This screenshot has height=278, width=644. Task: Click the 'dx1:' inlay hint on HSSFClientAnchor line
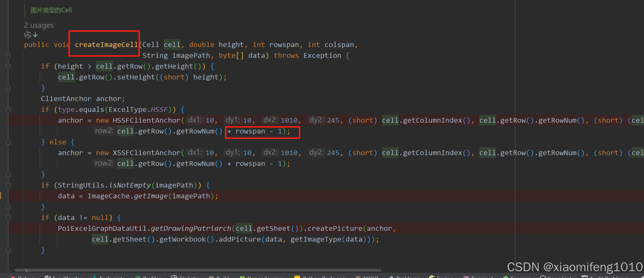[195, 120]
